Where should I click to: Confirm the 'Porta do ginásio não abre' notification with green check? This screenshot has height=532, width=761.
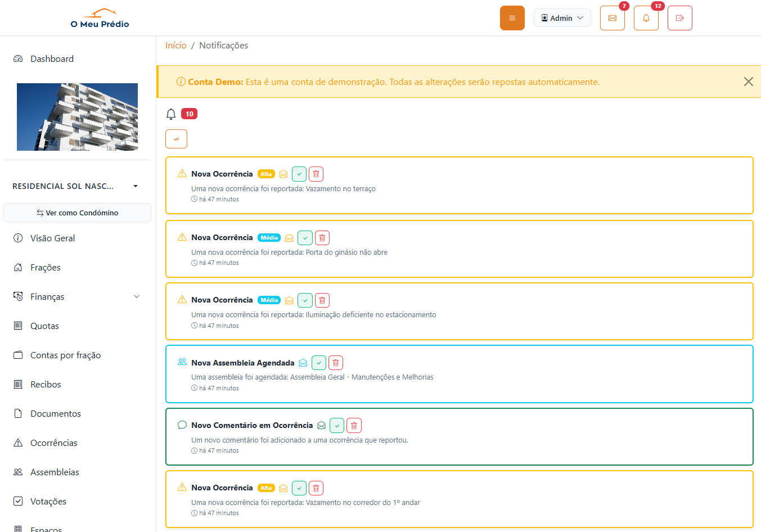[305, 237]
